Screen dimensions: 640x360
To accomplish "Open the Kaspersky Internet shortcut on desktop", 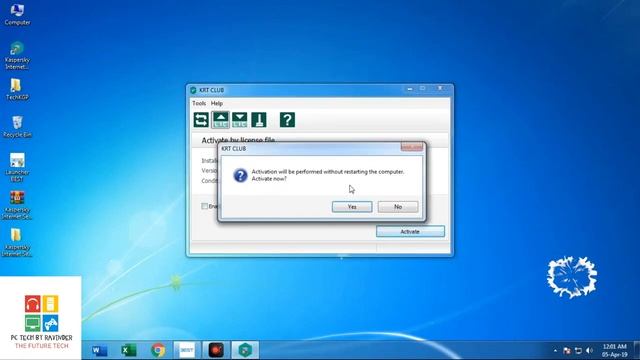I will (17, 56).
